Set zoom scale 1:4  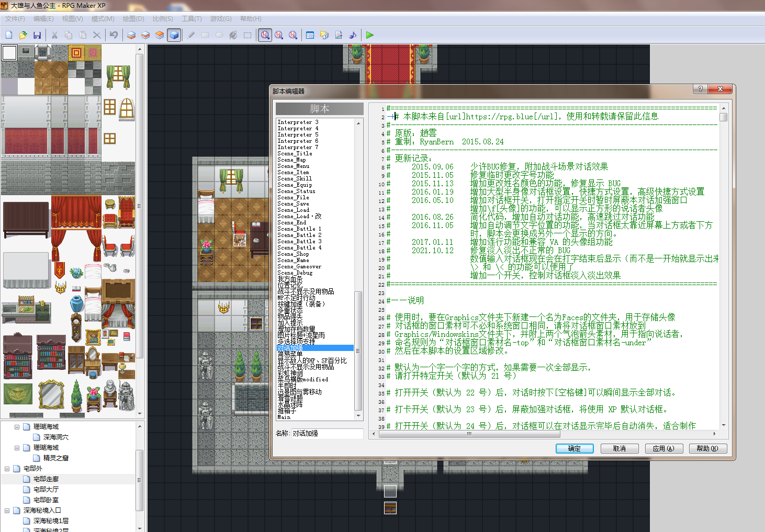pyautogui.click(x=293, y=35)
